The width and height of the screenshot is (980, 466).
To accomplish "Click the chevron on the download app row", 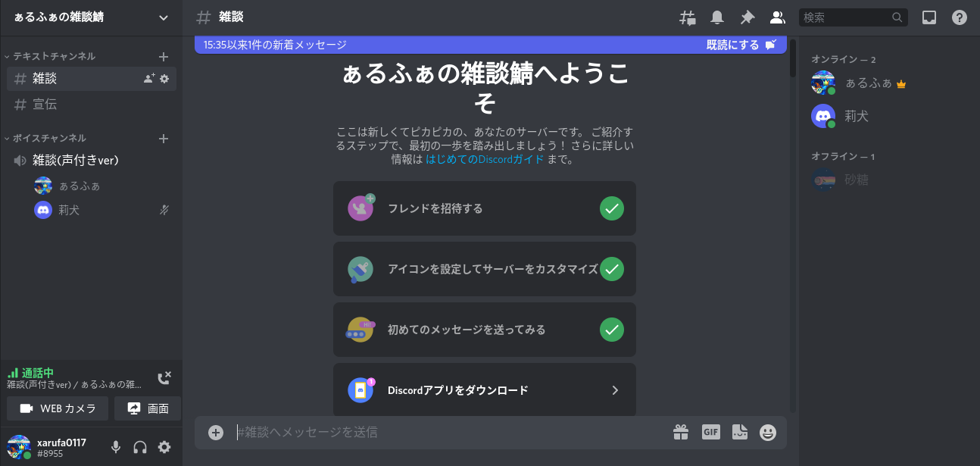I will [615, 390].
